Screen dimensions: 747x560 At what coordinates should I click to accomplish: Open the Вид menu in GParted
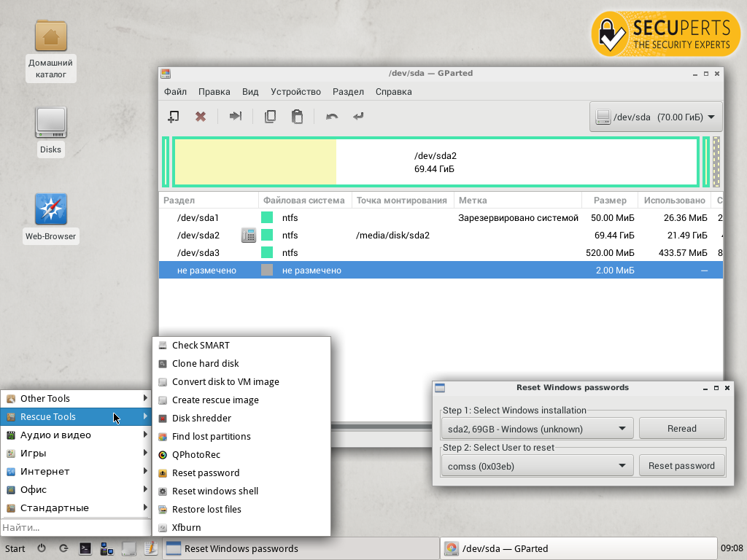click(250, 92)
